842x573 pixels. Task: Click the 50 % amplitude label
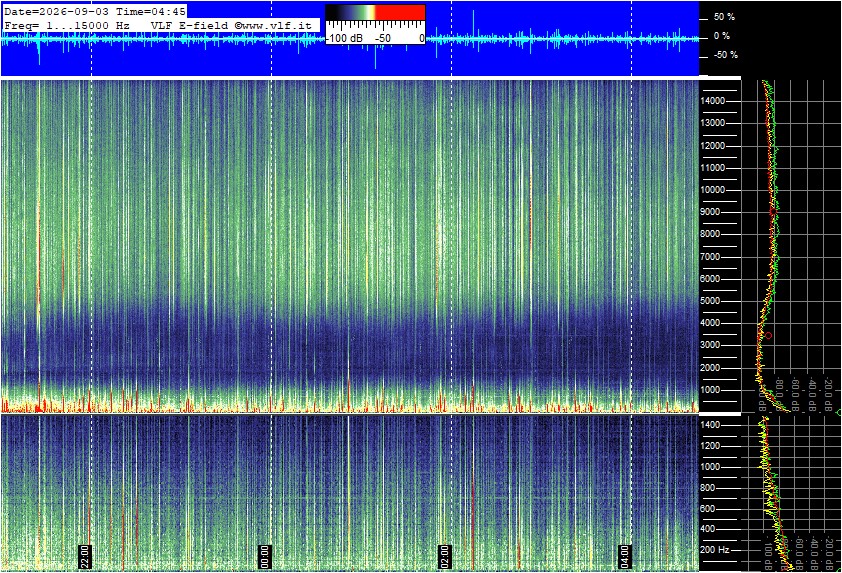click(x=724, y=17)
